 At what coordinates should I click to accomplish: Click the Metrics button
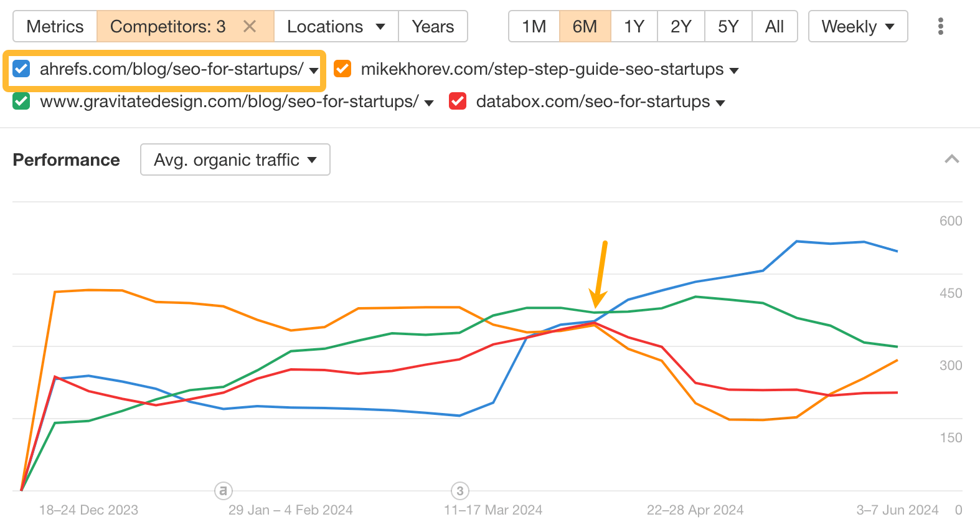coord(54,26)
